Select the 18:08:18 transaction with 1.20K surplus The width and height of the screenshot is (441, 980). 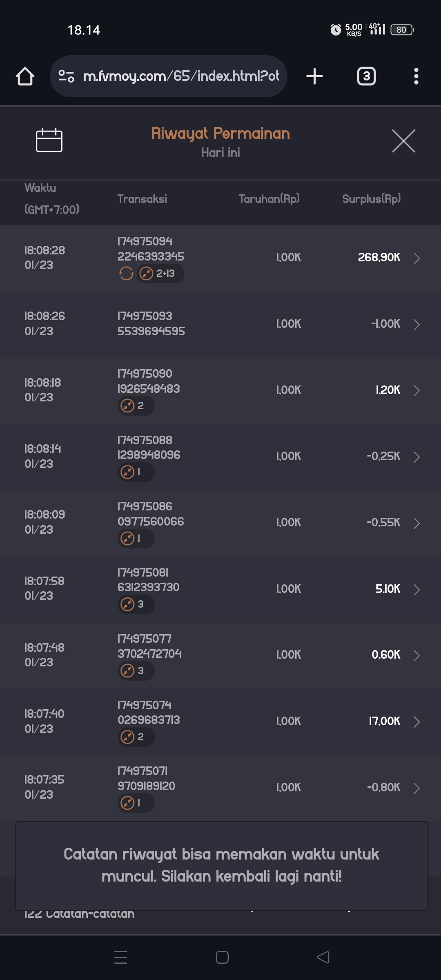(220, 390)
